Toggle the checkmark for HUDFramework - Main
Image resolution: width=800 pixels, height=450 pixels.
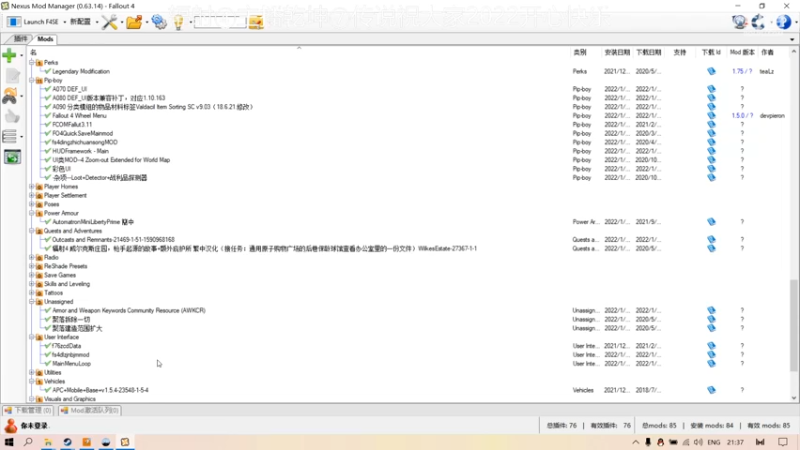click(47, 151)
